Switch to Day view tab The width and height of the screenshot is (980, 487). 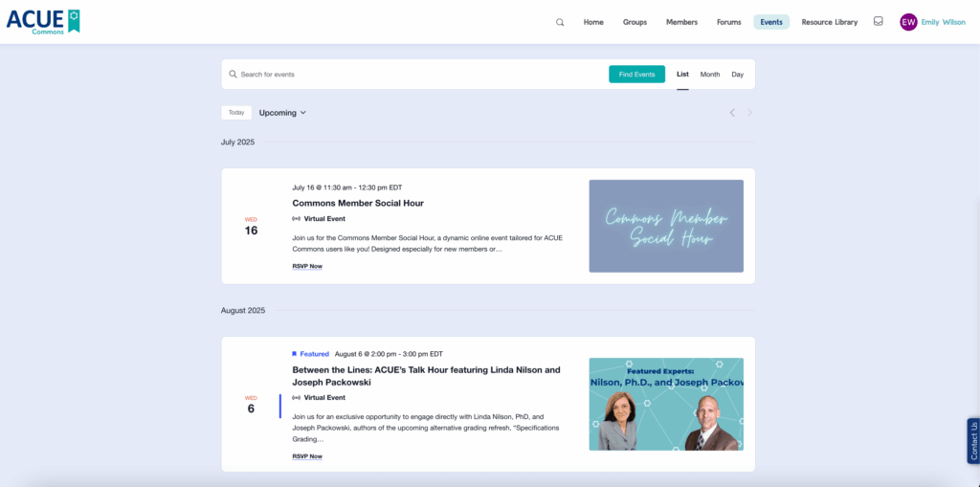click(738, 75)
